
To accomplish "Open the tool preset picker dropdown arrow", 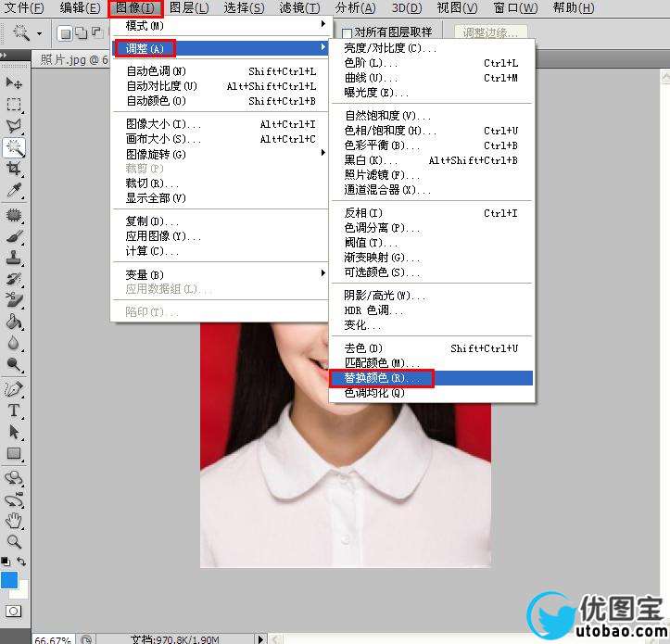I will tap(39, 33).
